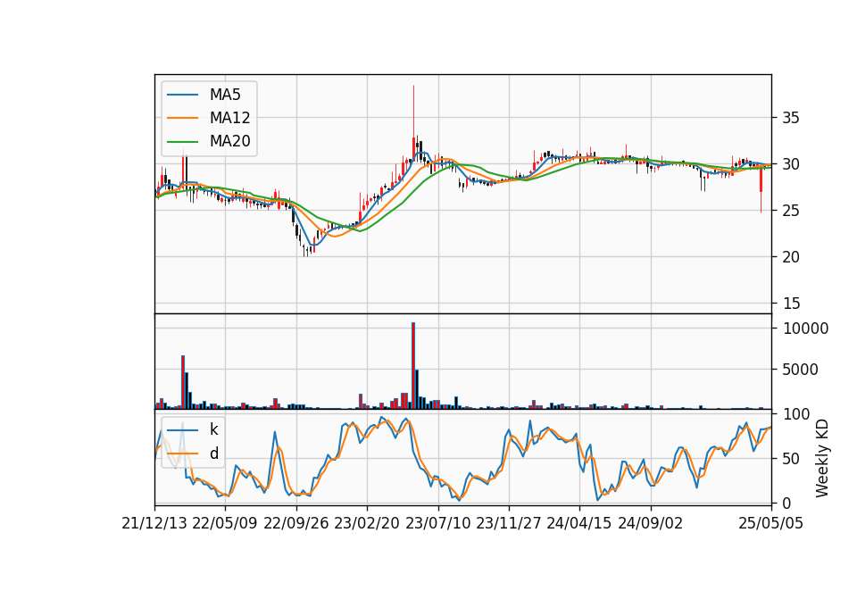Click date label 24/04/15
Image resolution: width=857 pixels, height=616 pixels.
click(x=578, y=523)
